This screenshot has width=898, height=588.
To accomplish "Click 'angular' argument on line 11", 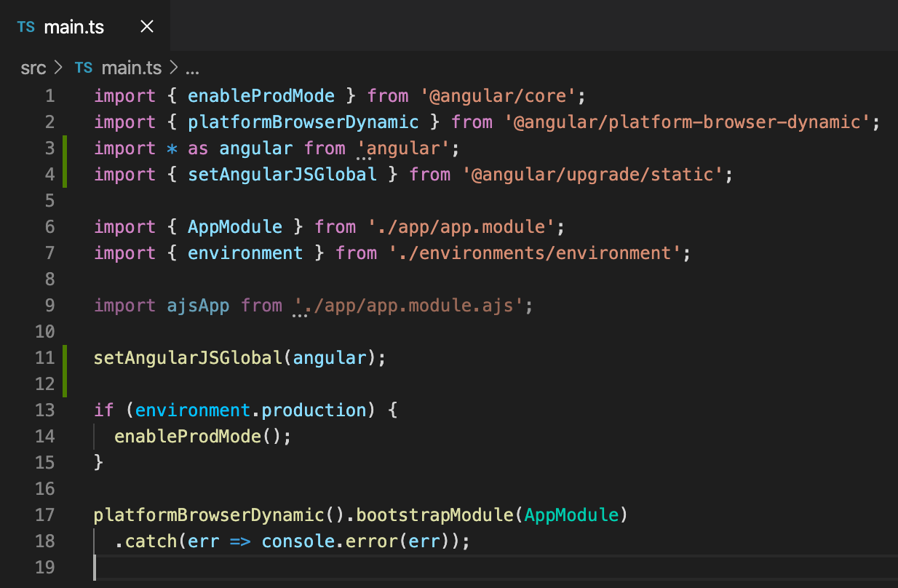I will pyautogui.click(x=330, y=358).
